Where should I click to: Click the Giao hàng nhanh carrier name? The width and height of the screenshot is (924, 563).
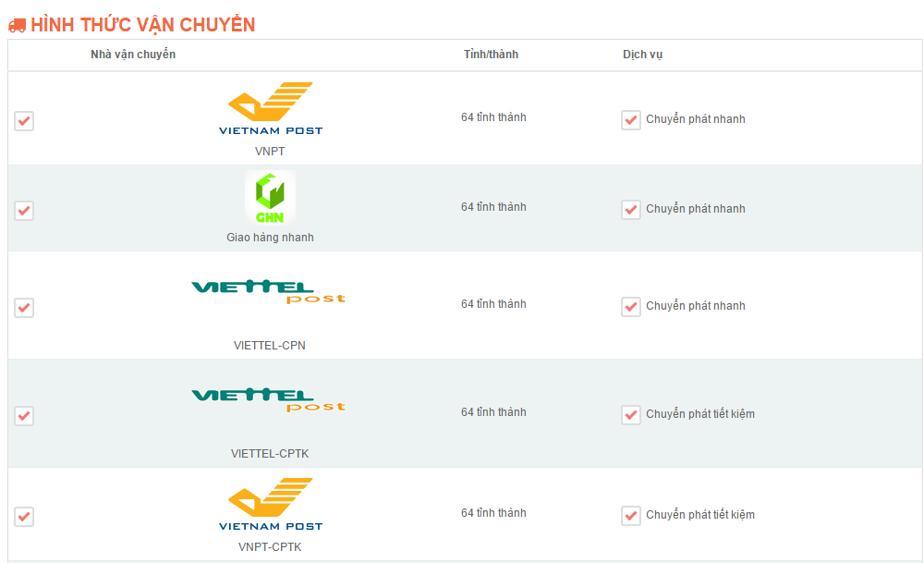click(x=270, y=237)
